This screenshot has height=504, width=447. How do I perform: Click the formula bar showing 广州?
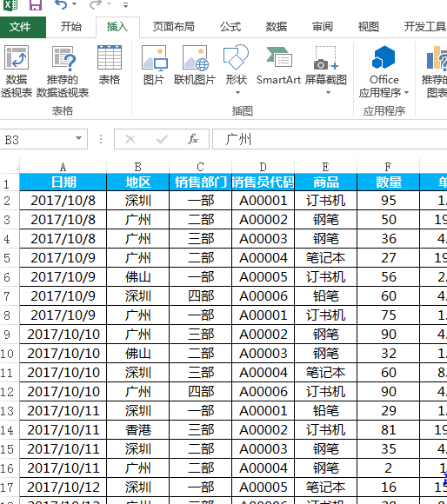330,140
